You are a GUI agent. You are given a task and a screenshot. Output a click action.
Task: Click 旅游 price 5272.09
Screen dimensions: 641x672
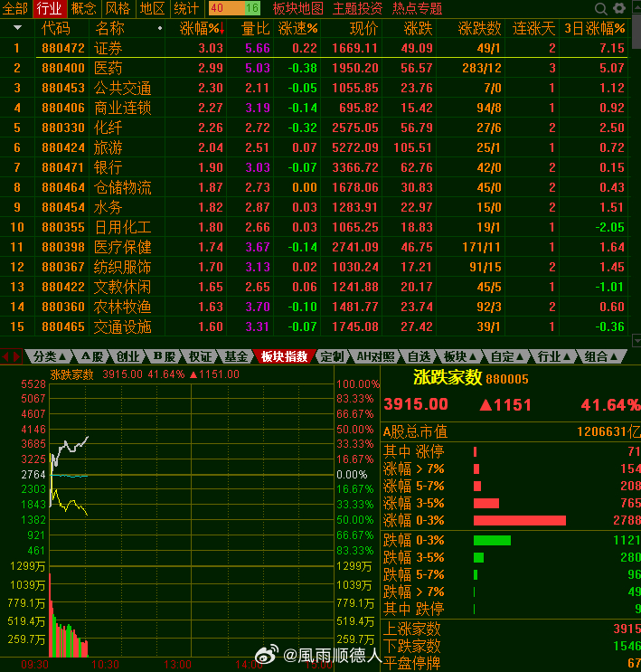(x=354, y=147)
